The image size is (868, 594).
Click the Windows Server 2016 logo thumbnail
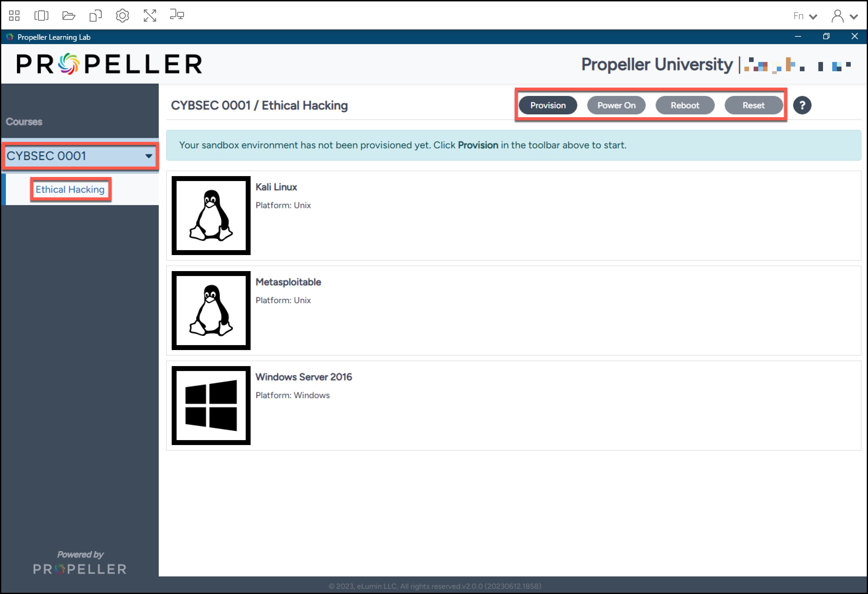coord(211,406)
